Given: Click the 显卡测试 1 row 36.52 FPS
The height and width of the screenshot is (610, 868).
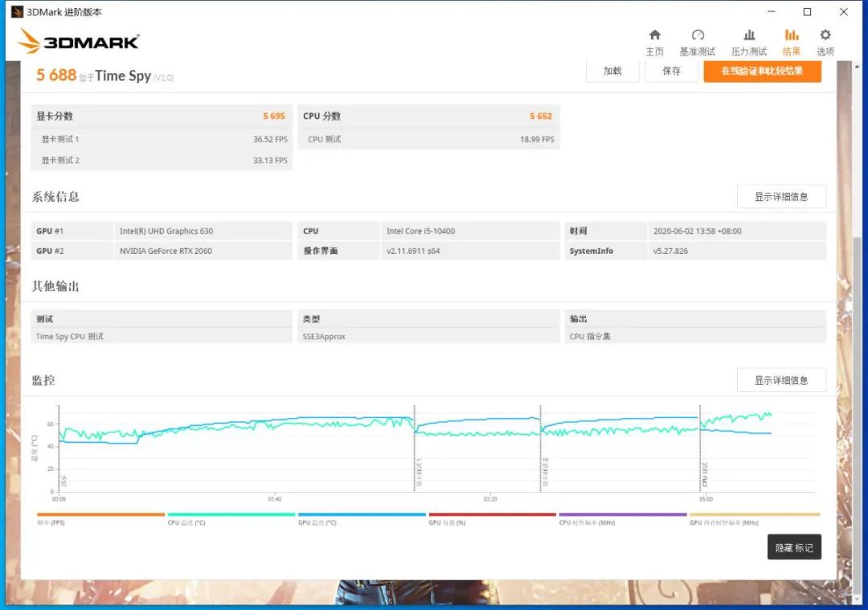Looking at the screenshot, I should point(162,139).
